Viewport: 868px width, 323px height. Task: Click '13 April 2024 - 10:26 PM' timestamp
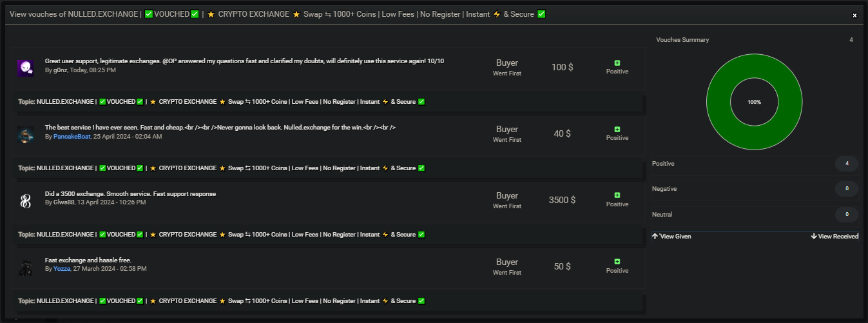(x=111, y=202)
